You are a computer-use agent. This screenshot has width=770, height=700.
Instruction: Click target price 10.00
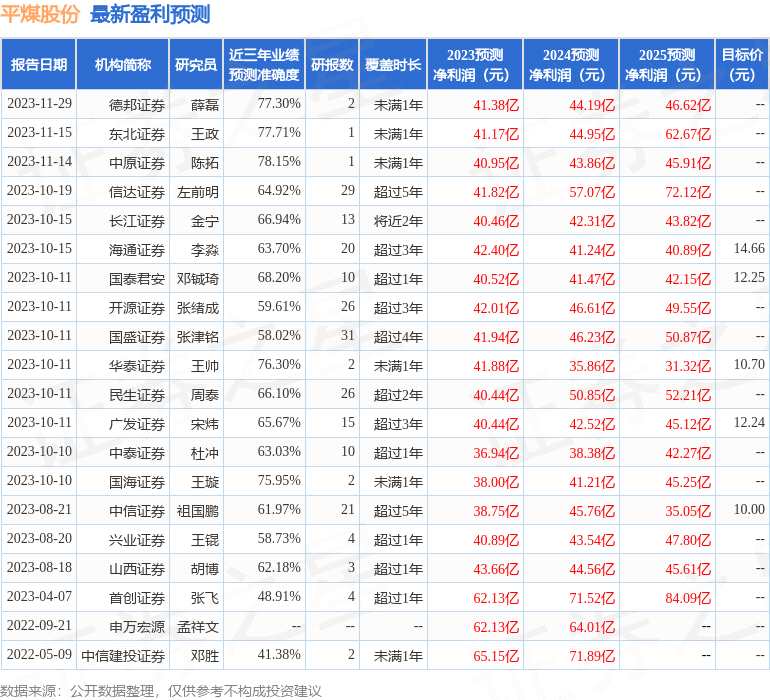pyautogui.click(x=749, y=509)
